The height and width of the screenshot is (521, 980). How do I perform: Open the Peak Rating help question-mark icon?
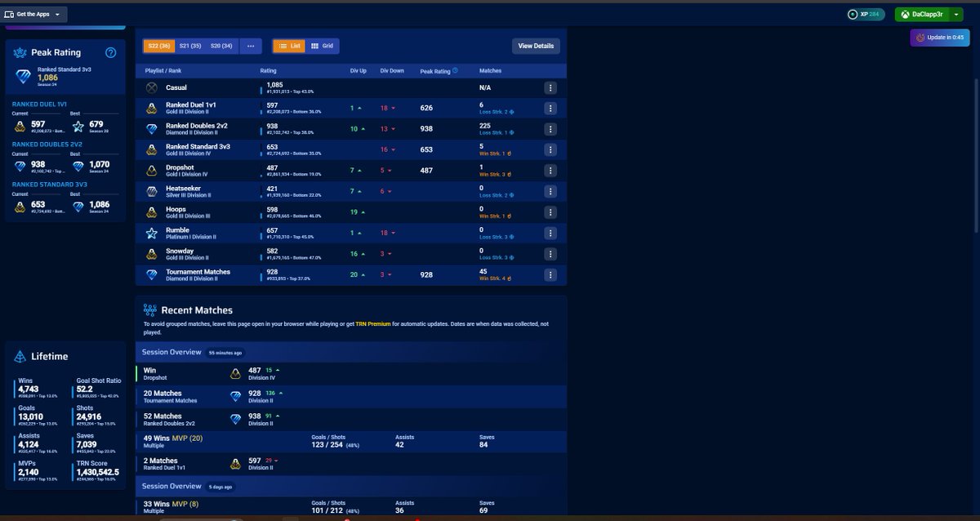[x=111, y=52]
